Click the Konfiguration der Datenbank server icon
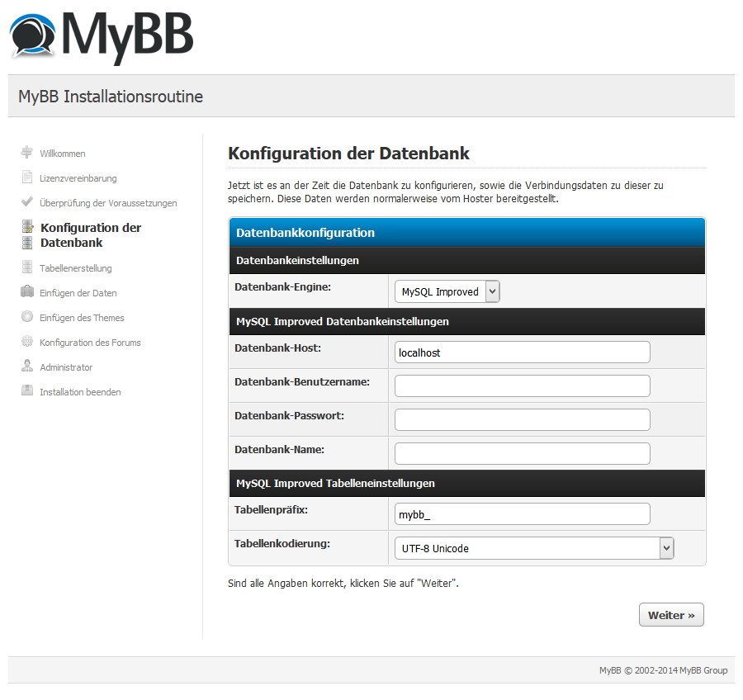This screenshot has width=743, height=700. tap(27, 234)
